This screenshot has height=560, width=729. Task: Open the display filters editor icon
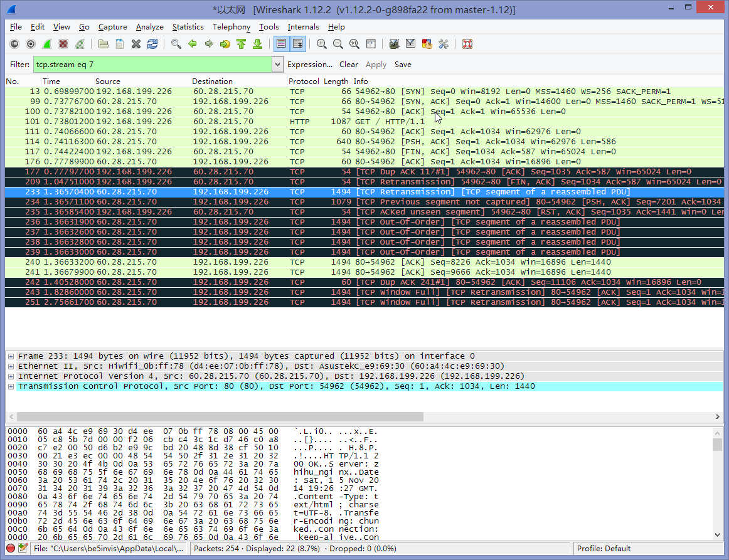[x=410, y=44]
